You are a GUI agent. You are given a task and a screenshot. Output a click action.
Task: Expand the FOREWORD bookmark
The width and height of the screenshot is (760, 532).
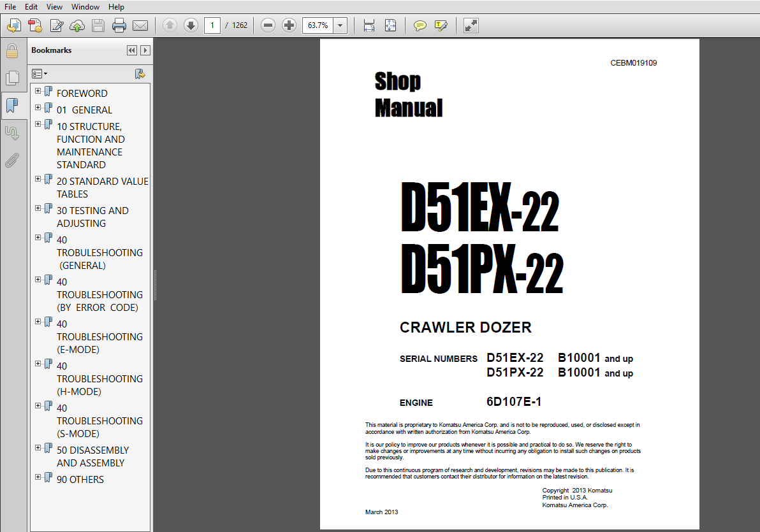click(x=38, y=91)
